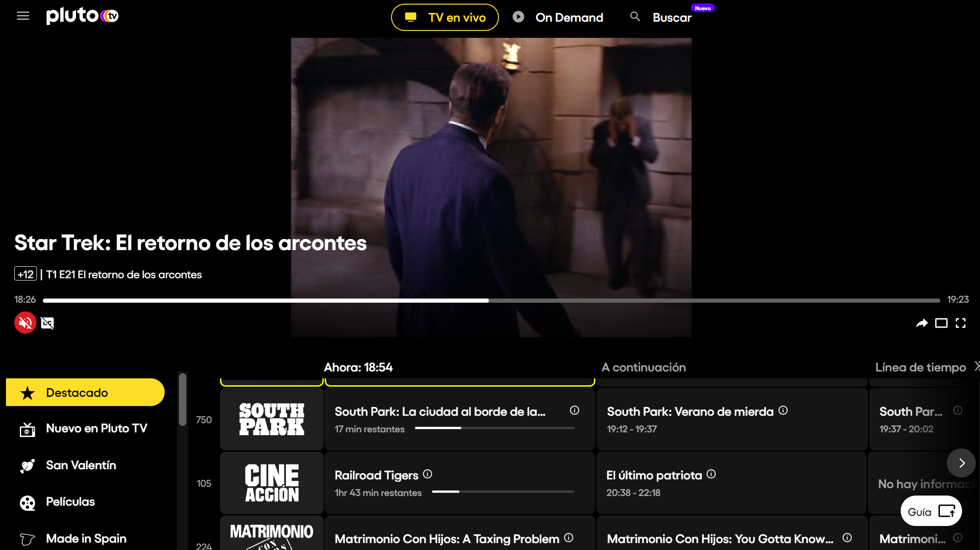Viewport: 980px width, 550px height.
Task: Click the +12 age rating badge
Action: pyautogui.click(x=25, y=274)
